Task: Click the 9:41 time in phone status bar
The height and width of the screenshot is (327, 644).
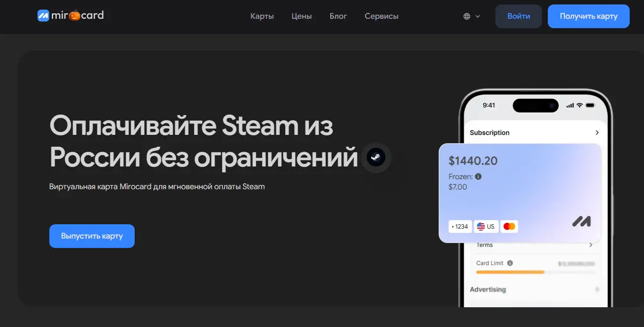Action: click(489, 105)
